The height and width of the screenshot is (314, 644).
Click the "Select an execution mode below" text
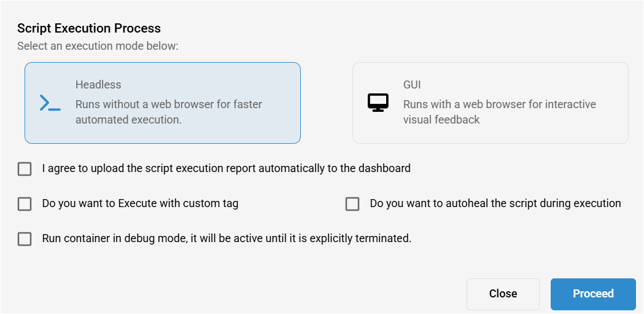tap(98, 46)
